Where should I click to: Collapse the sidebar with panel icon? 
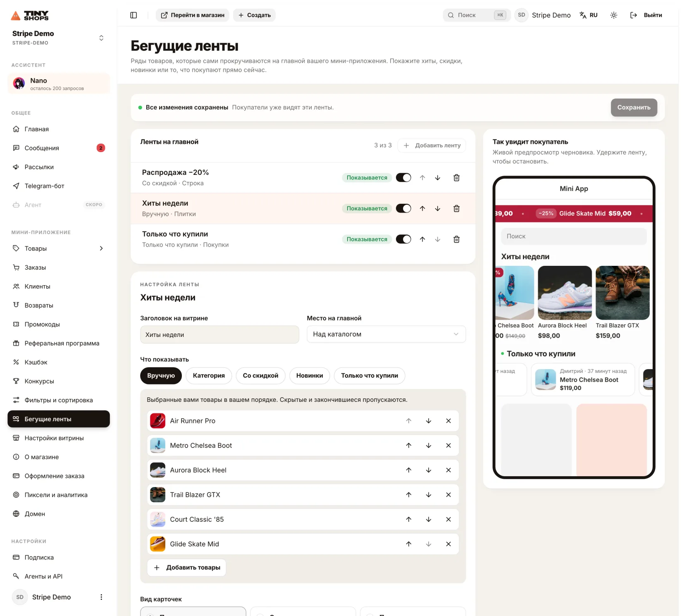tap(134, 15)
